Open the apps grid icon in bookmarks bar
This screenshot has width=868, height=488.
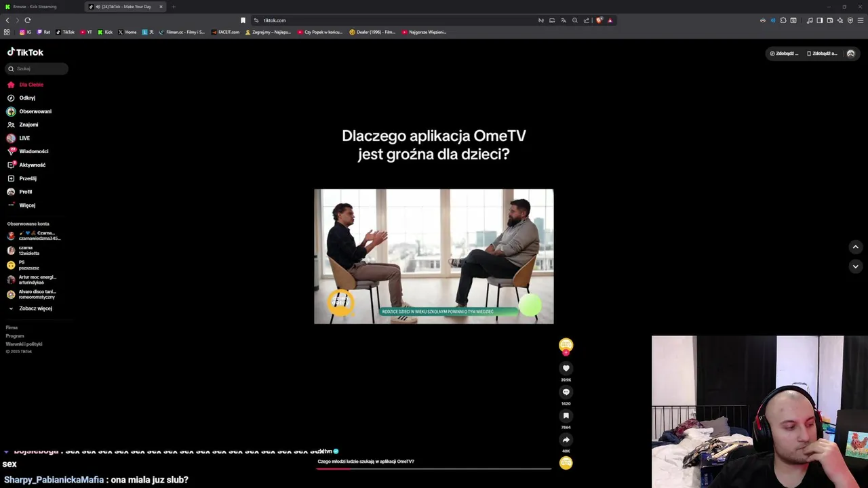pyautogui.click(x=7, y=32)
